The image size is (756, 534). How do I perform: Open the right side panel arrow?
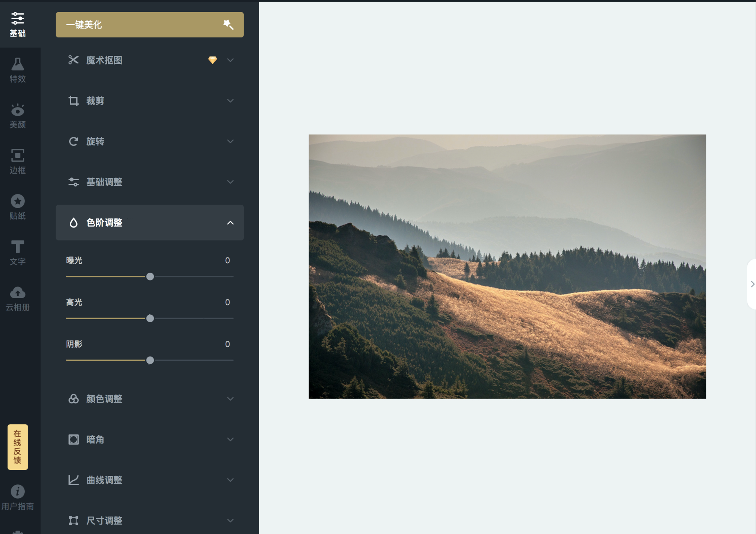[x=752, y=284]
